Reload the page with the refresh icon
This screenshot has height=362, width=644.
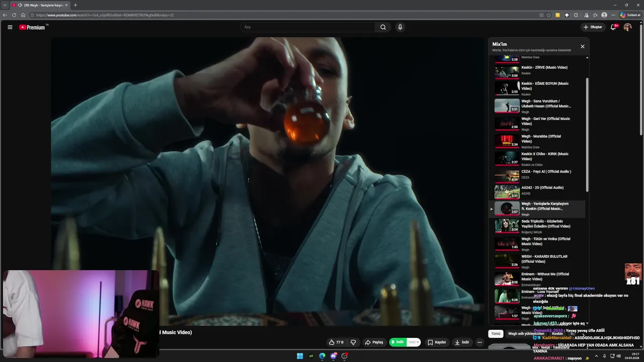coord(14,15)
